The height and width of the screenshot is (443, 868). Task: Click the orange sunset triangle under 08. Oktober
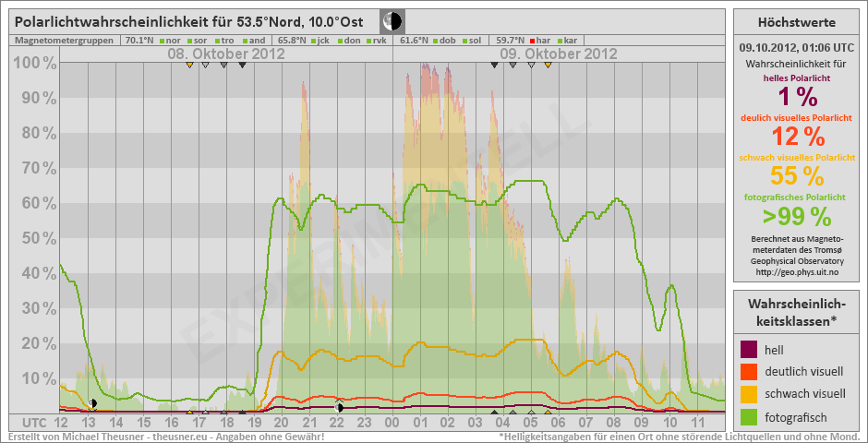pos(189,65)
